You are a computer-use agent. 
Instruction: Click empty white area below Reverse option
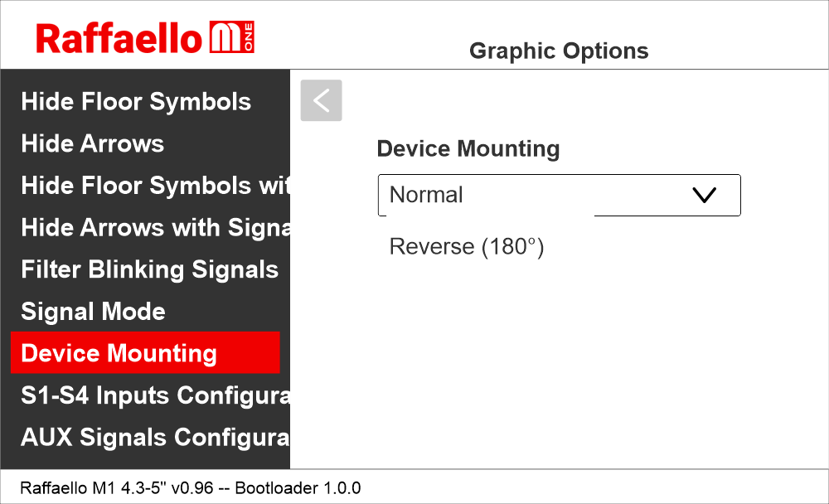click(555, 365)
